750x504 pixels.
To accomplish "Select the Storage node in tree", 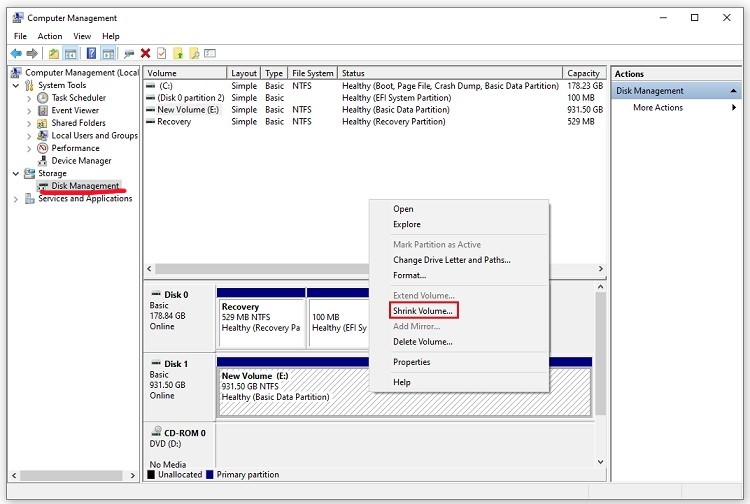I will coord(52,173).
